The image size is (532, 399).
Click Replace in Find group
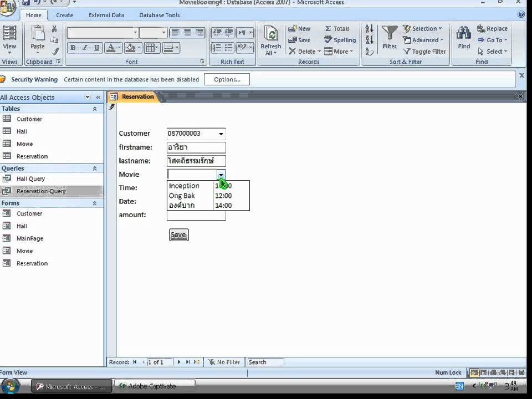(x=492, y=28)
